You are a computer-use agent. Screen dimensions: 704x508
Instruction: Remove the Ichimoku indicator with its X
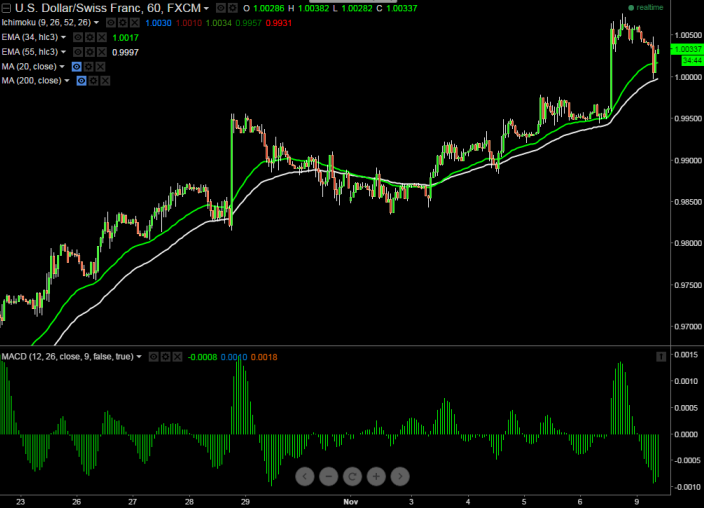(x=135, y=22)
